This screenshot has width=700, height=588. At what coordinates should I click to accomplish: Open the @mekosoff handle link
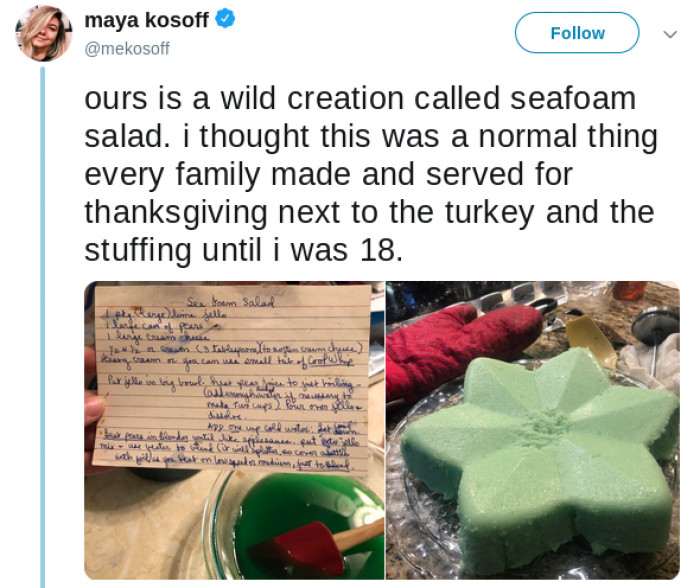(127, 48)
